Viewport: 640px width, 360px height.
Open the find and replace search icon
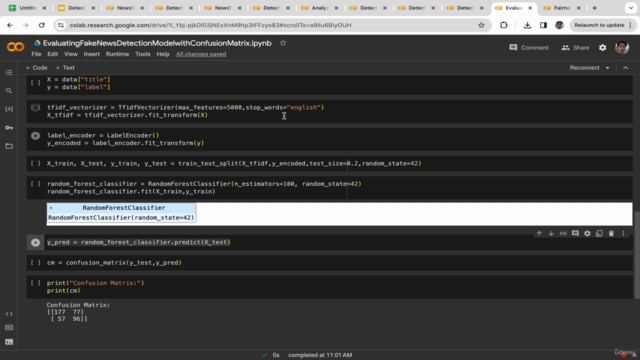(x=9, y=91)
